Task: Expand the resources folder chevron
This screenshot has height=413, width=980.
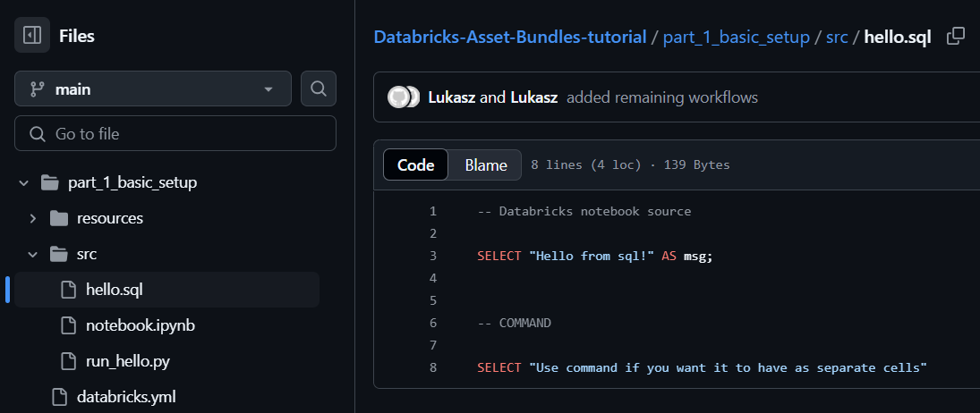Action: click(x=33, y=218)
